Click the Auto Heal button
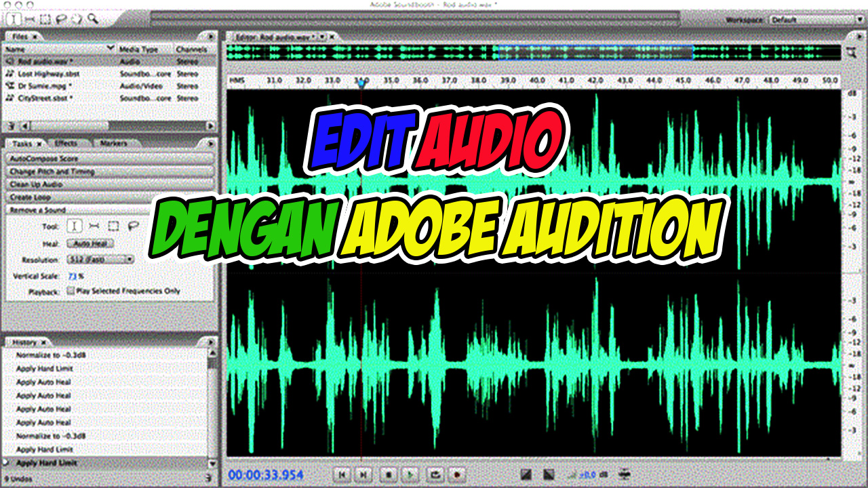This screenshot has height=488, width=868. tap(90, 243)
